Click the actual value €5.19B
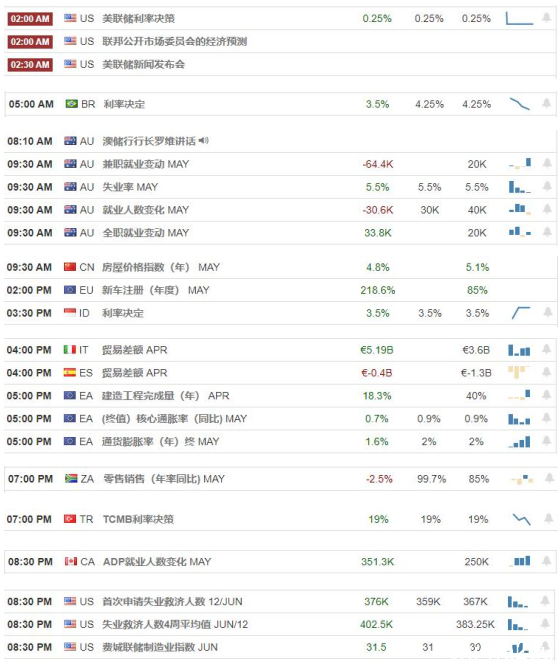 pyautogui.click(x=377, y=350)
